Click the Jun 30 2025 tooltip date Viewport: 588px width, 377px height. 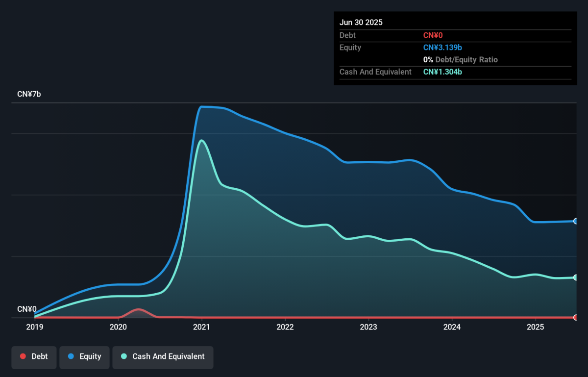(x=361, y=23)
